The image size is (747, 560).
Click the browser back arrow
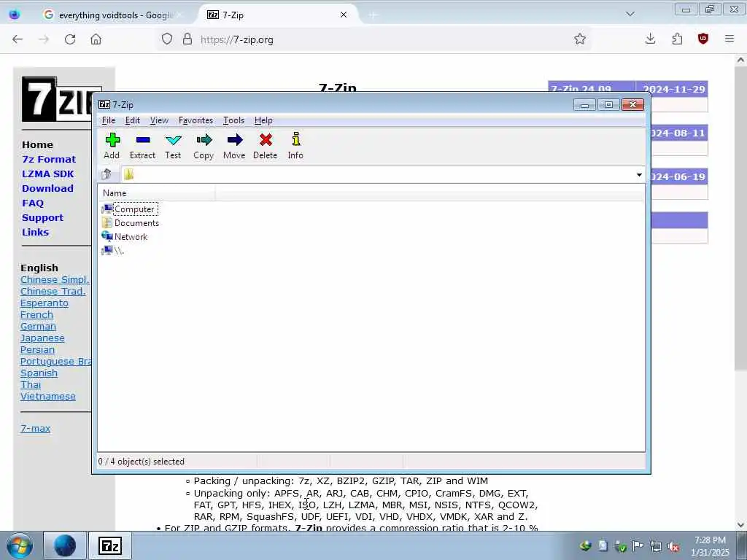coord(18,39)
